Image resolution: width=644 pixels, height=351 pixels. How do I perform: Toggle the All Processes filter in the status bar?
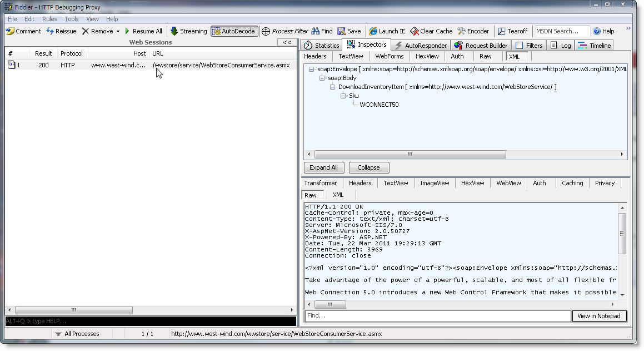pyautogui.click(x=77, y=334)
